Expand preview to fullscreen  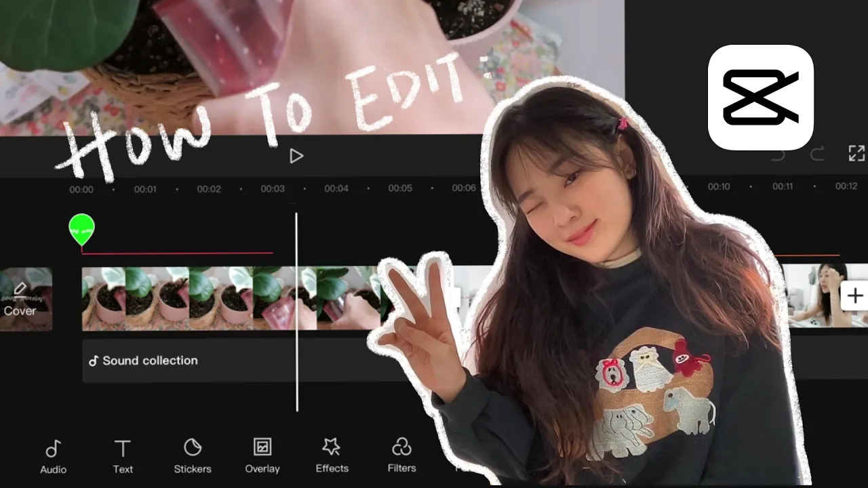point(856,154)
